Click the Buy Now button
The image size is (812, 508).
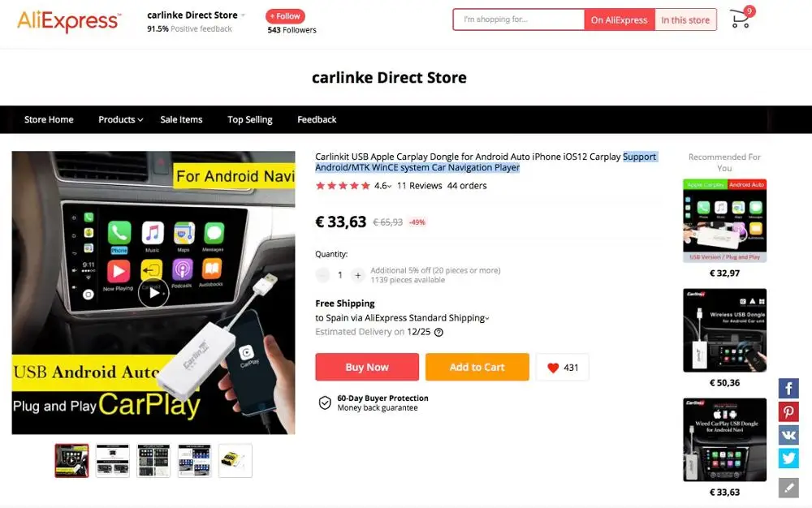point(367,368)
